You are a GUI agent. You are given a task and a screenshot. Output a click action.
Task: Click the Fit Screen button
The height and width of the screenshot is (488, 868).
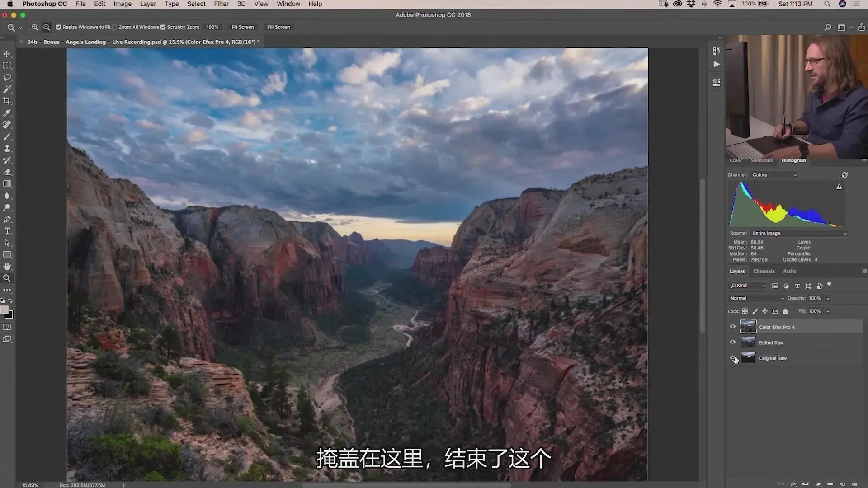243,27
